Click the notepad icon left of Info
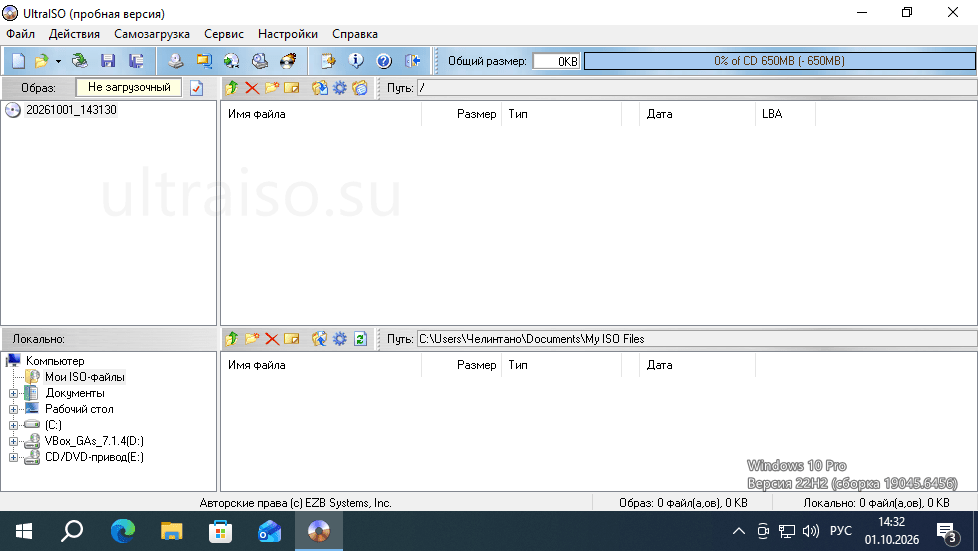 328,61
